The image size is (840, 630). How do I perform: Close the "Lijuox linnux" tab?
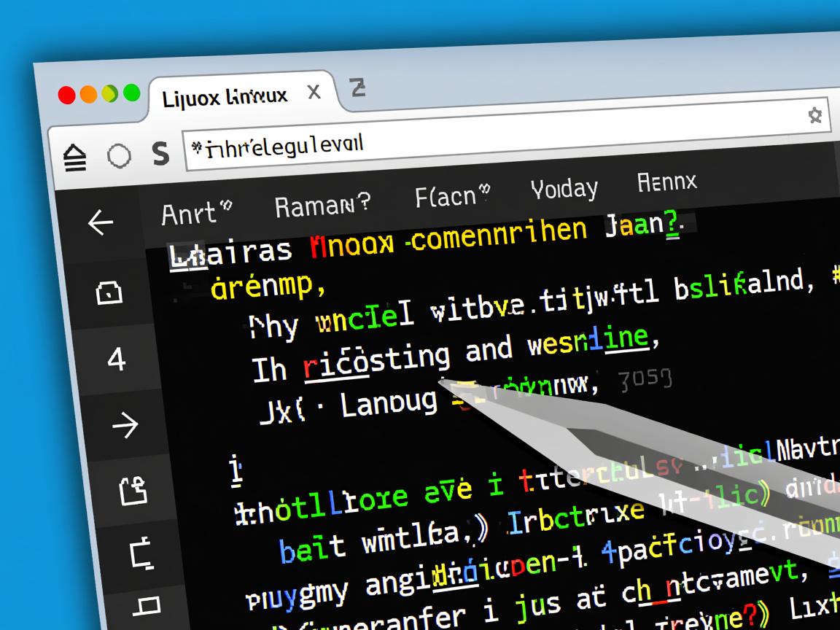[314, 93]
